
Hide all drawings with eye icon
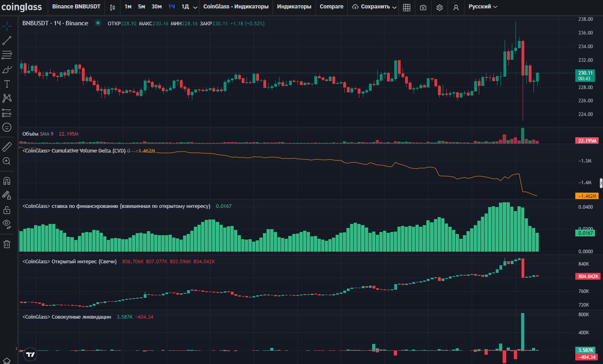(x=7, y=224)
